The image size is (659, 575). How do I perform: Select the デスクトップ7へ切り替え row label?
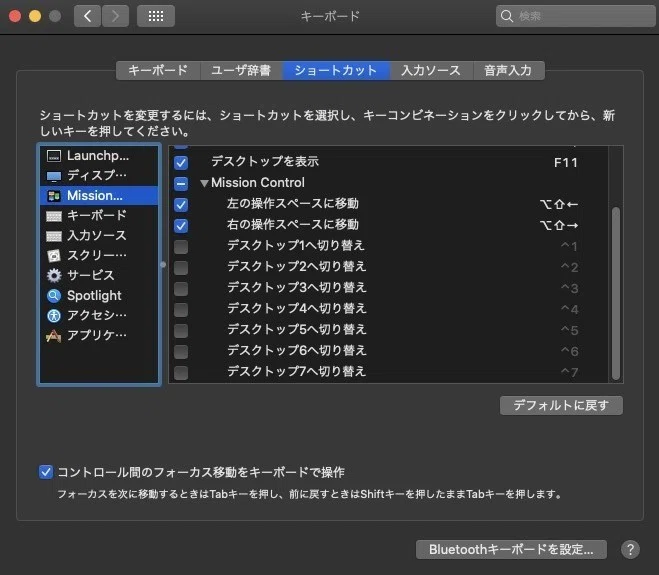tap(297, 372)
